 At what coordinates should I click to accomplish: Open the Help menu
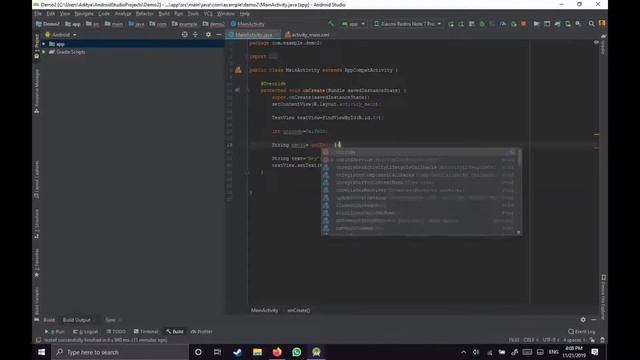click(245, 13)
